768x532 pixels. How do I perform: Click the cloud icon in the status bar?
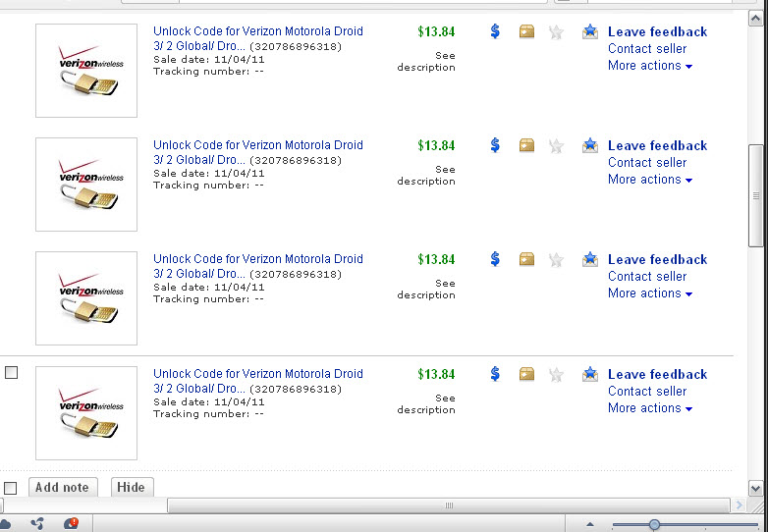5,524
